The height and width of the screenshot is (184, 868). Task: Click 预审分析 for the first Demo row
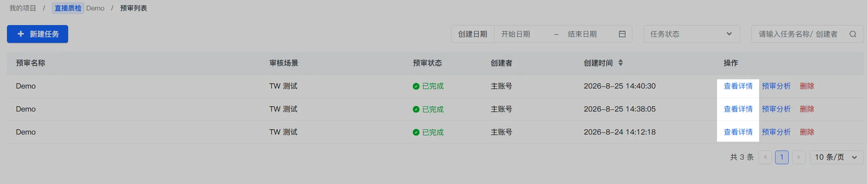[776, 86]
